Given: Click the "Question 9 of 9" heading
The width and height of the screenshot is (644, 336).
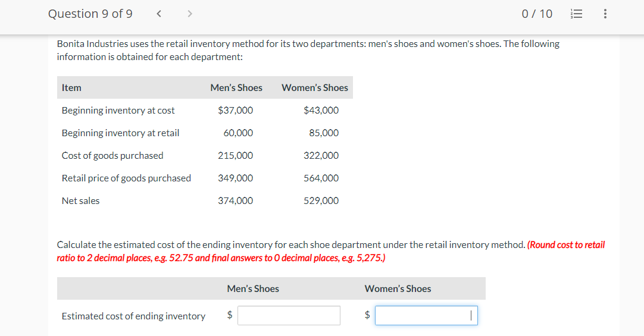Looking at the screenshot, I should click(90, 14).
